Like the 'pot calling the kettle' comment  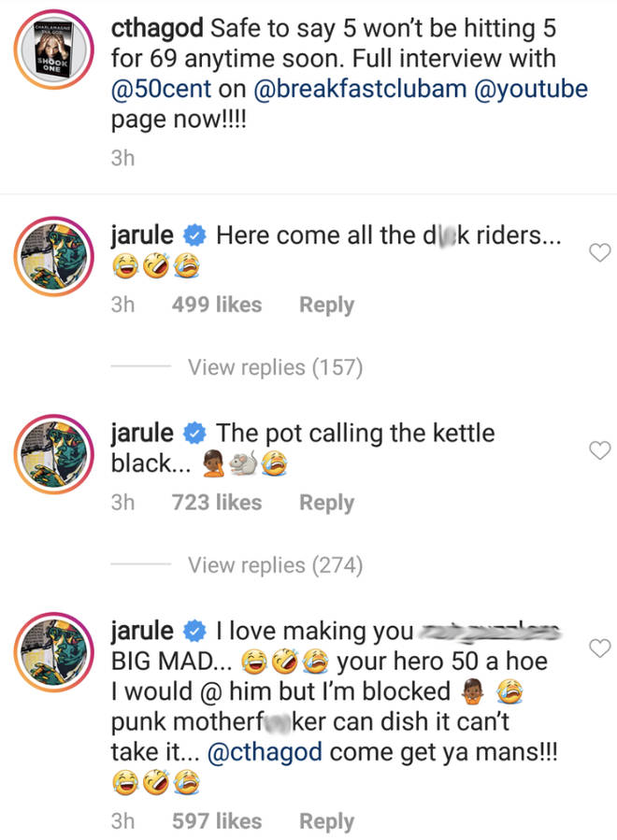(600, 450)
